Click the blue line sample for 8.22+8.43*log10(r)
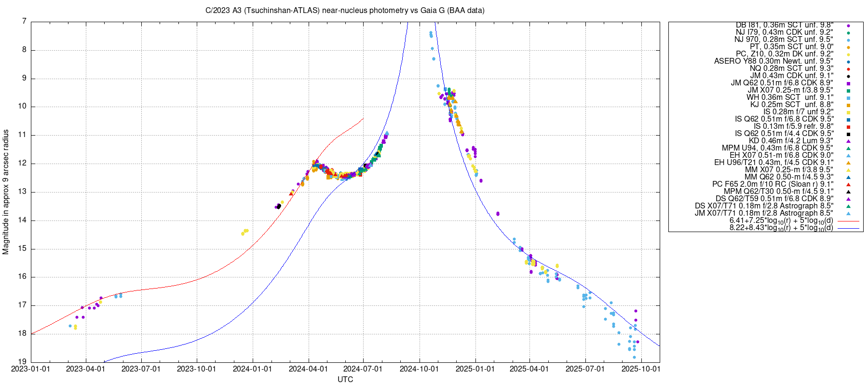This screenshot has width=868, height=386. [x=848, y=228]
